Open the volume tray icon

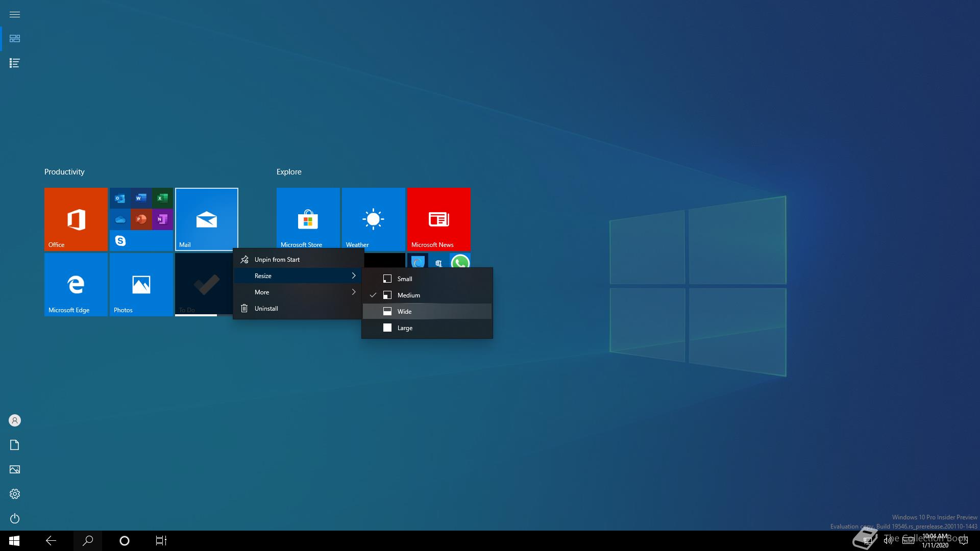coord(888,541)
